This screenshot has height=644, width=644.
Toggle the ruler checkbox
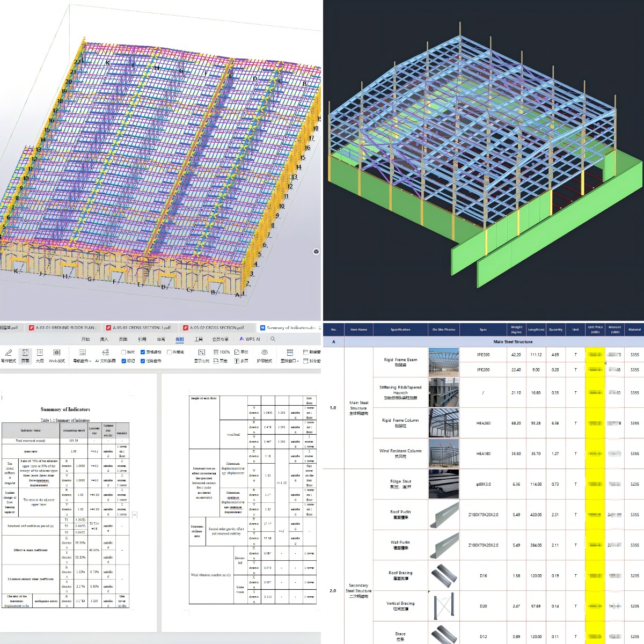[x=124, y=352]
